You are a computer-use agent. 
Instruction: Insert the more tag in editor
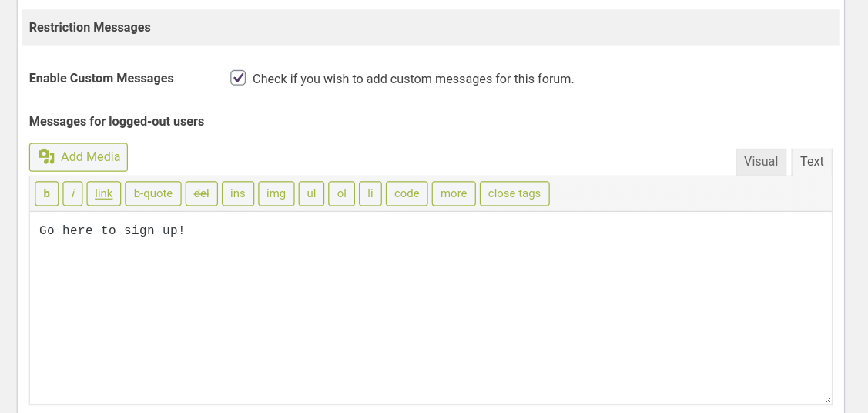coord(454,193)
